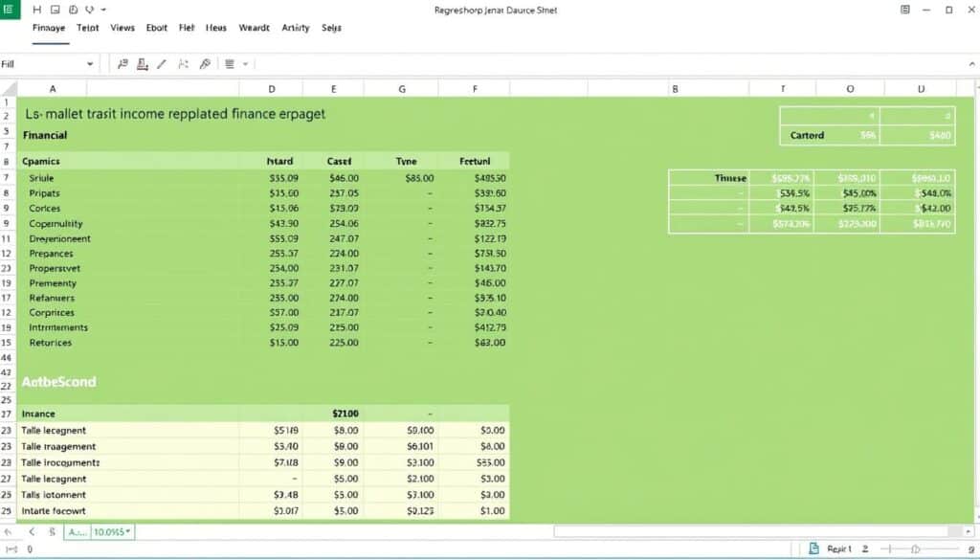This screenshot has width=980, height=560.
Task: Open the Artirty ribbon tab
Action: point(296,28)
